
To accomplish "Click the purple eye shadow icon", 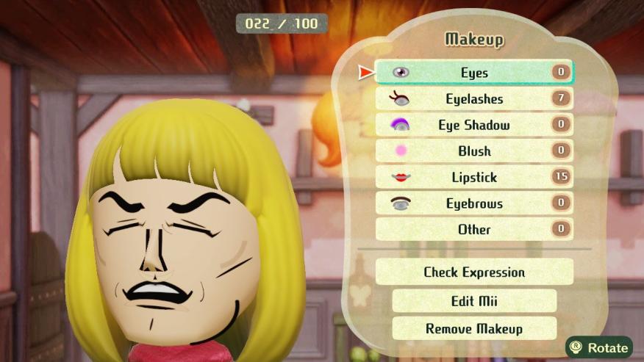I will [x=400, y=124].
